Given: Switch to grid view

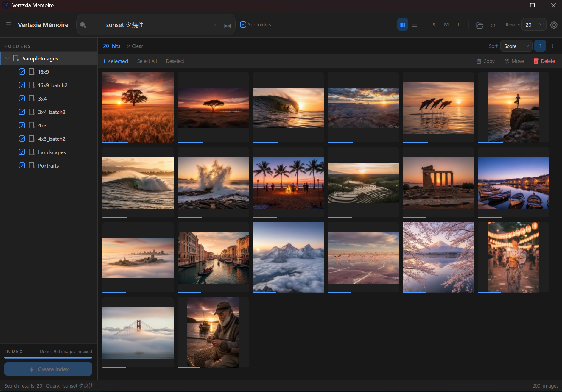Looking at the screenshot, I should (x=402, y=25).
